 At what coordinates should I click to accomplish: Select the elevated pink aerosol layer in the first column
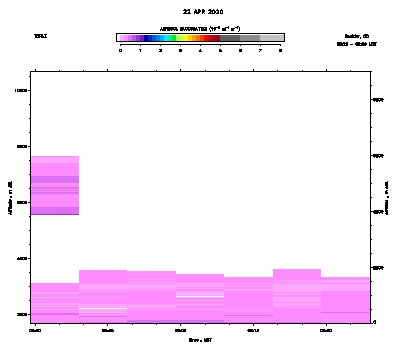(x=55, y=185)
